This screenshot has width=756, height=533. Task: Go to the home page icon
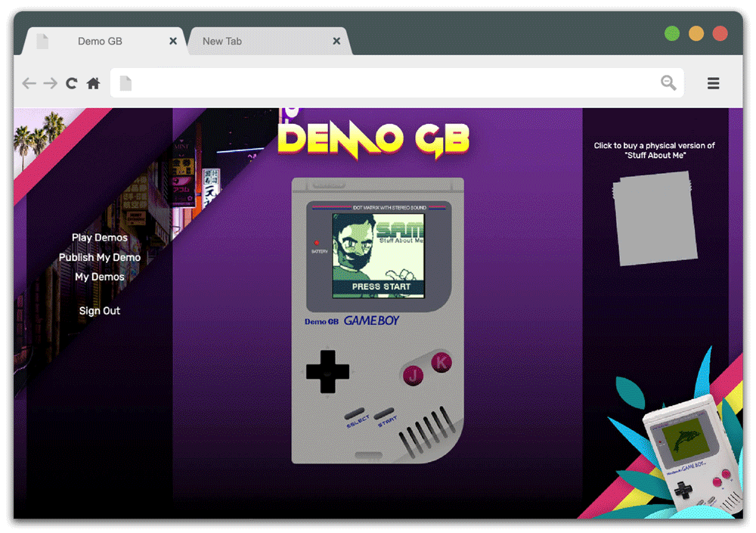tap(94, 83)
